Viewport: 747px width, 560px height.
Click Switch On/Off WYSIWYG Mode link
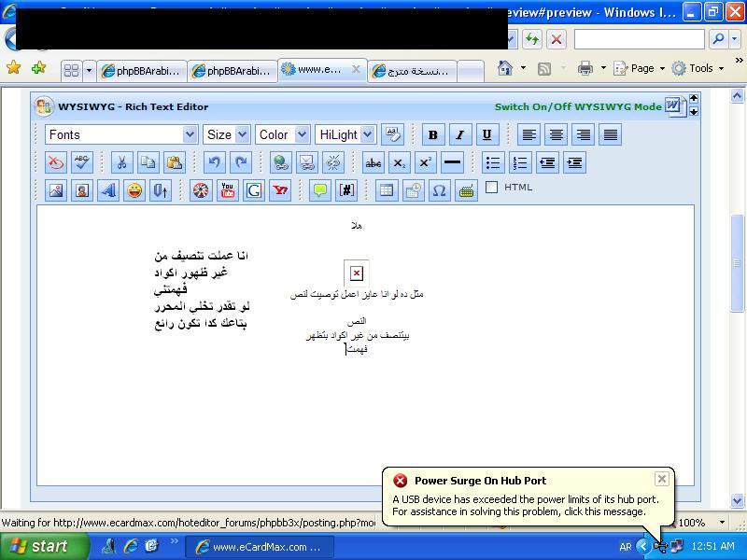pos(578,106)
